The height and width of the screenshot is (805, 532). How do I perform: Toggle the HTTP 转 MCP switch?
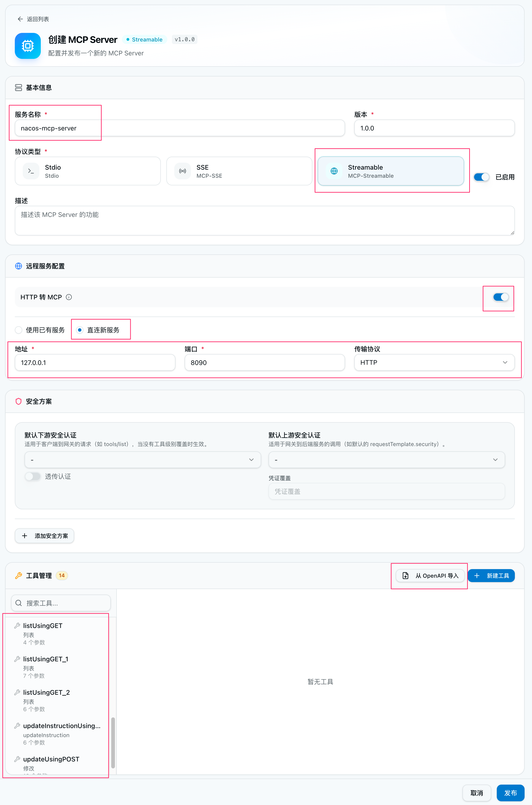click(501, 297)
